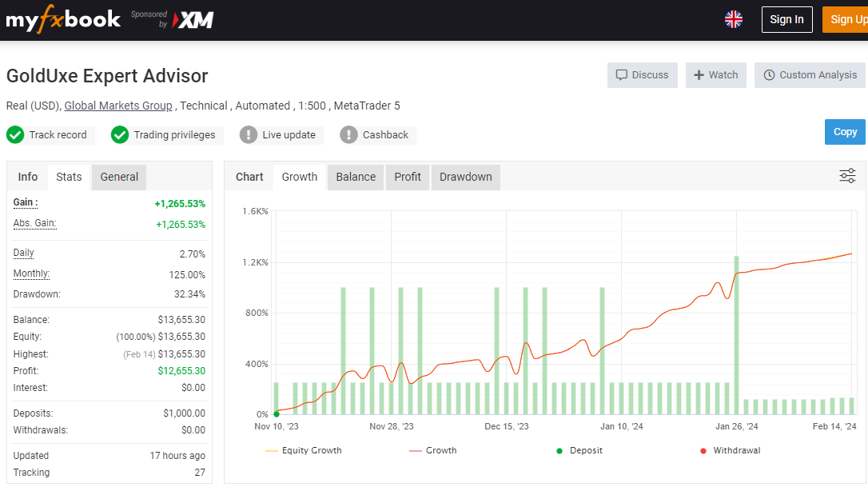Click the Deposits value $1,000.00
The width and height of the screenshot is (868, 499).
(x=185, y=413)
